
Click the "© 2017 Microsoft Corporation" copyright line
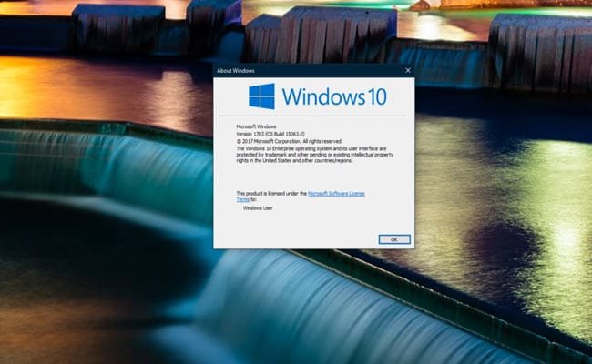click(290, 141)
